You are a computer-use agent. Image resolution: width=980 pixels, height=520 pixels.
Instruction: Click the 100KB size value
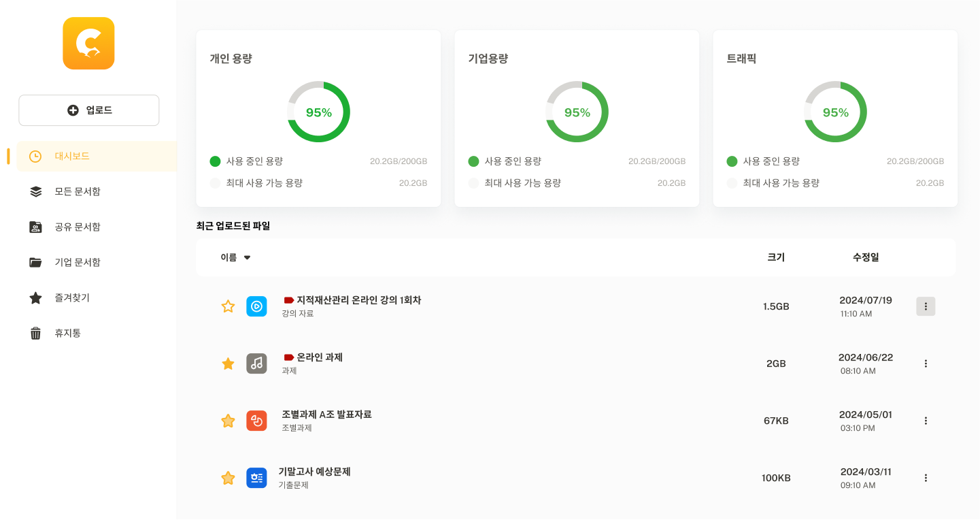pyautogui.click(x=776, y=478)
